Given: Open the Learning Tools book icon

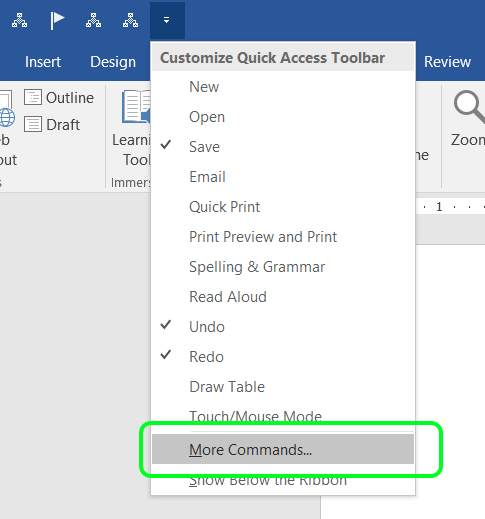Looking at the screenshot, I should tap(136, 107).
